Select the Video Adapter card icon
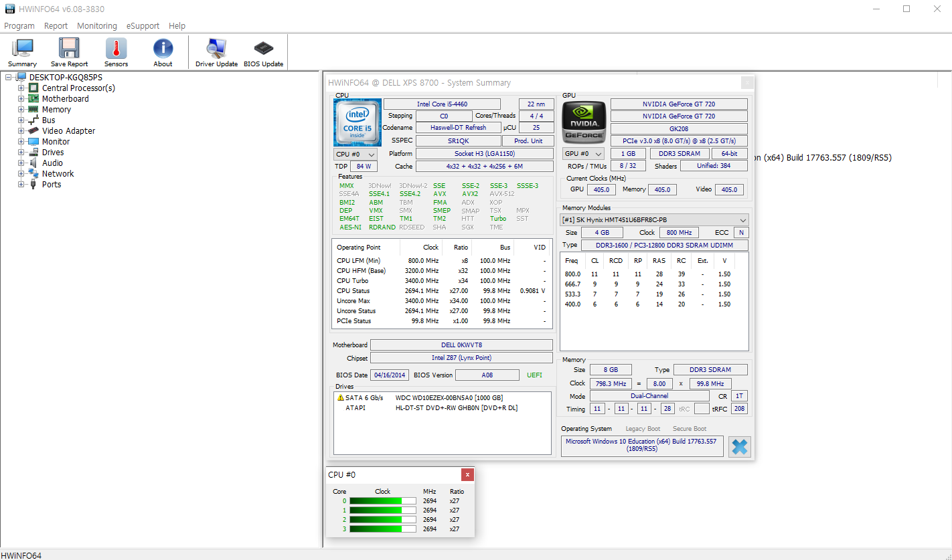 [33, 130]
